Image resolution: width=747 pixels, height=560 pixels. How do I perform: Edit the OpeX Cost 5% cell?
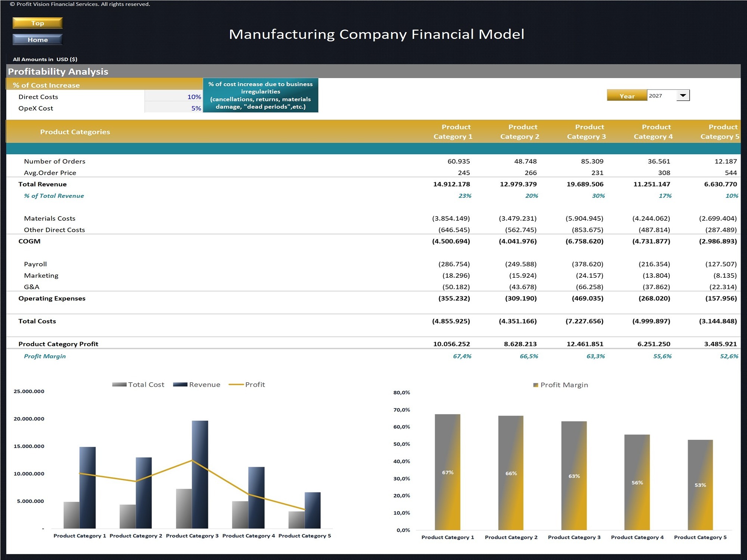[174, 108]
